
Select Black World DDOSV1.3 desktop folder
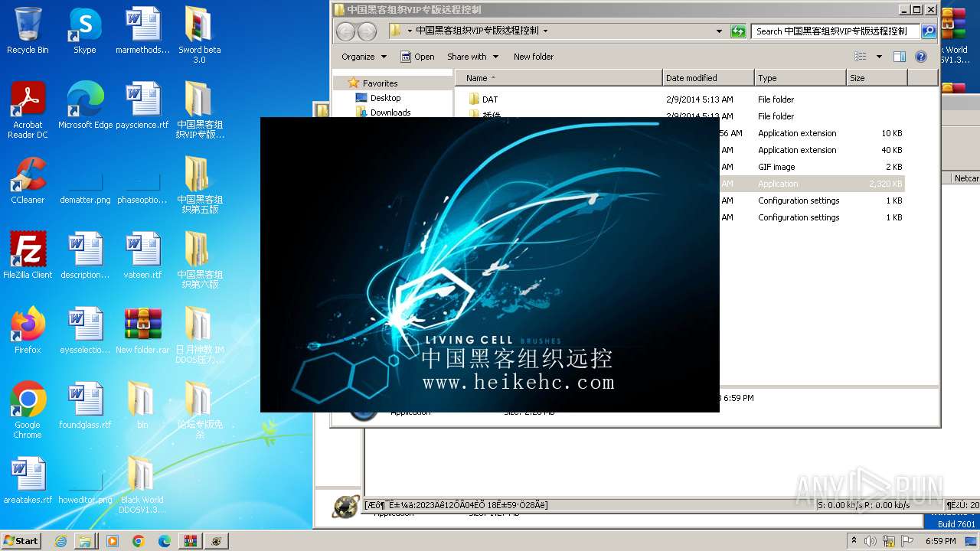click(x=142, y=484)
